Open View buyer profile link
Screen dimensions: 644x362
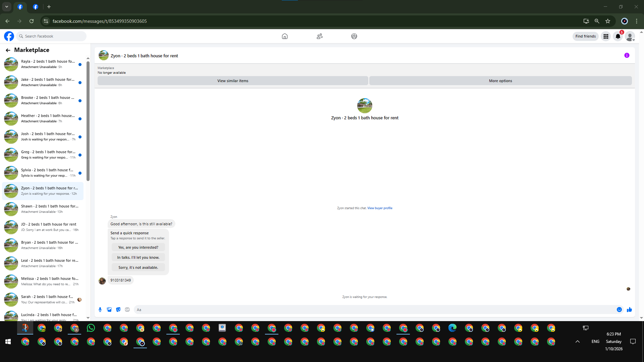tap(380, 208)
